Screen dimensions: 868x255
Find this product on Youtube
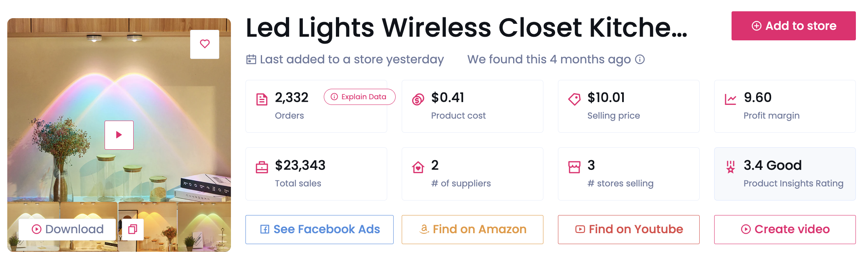point(629,229)
